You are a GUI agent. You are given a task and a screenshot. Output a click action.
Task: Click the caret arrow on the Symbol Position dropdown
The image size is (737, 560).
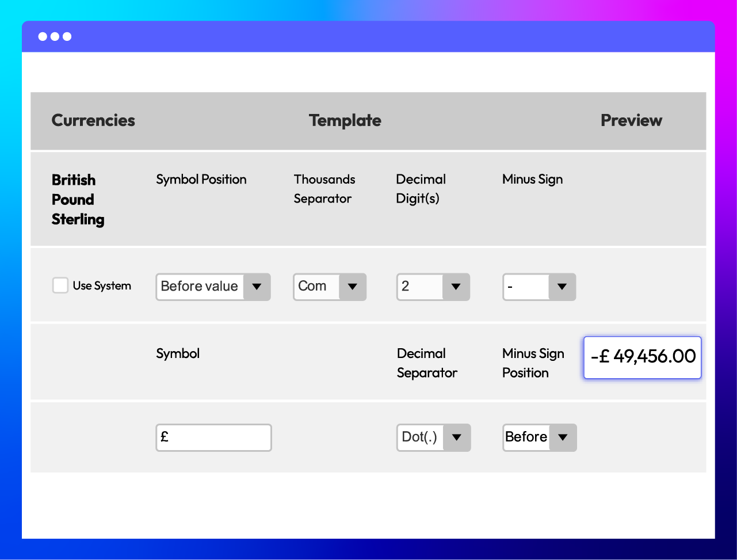[257, 287]
